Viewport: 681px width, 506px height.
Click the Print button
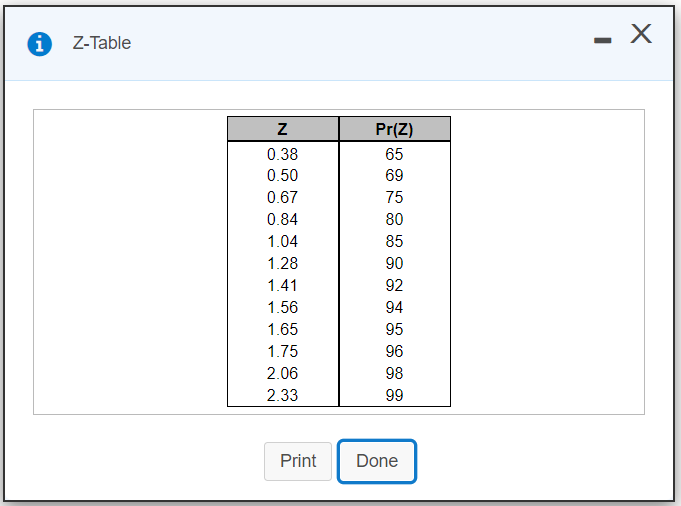298,461
